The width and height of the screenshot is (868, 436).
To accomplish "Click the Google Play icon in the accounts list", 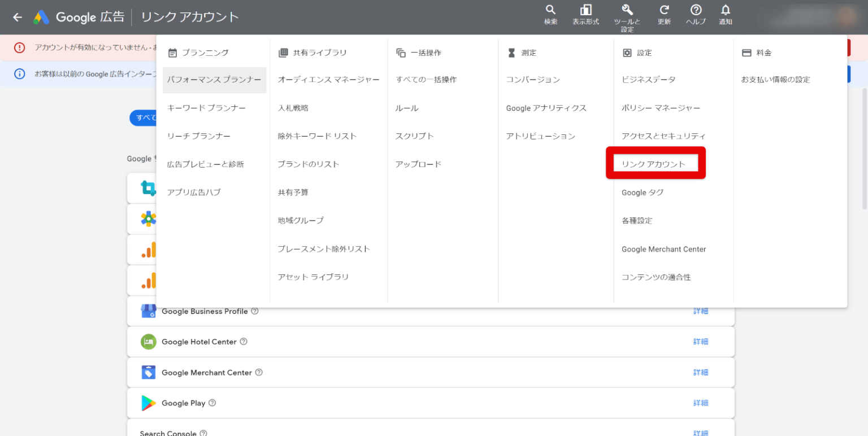I will 148,403.
